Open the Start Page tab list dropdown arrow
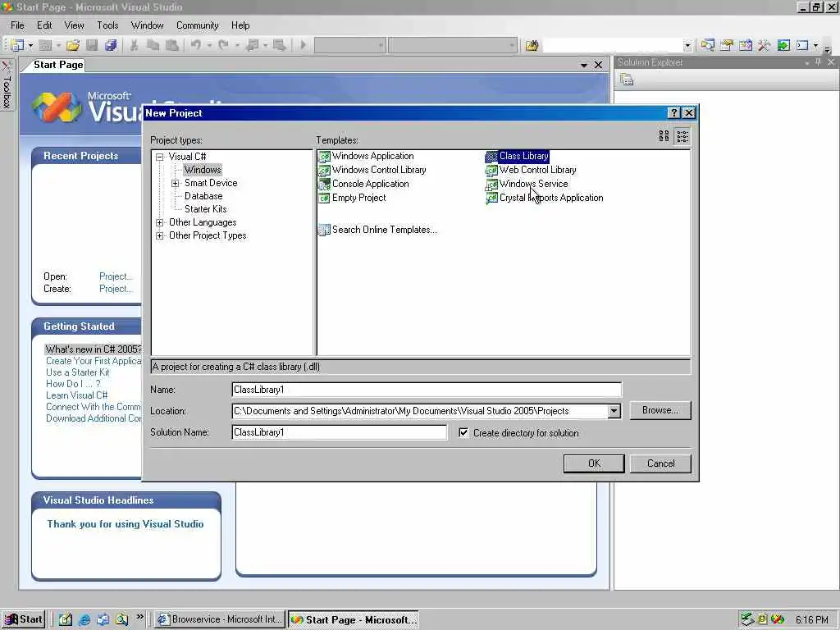 click(584, 66)
